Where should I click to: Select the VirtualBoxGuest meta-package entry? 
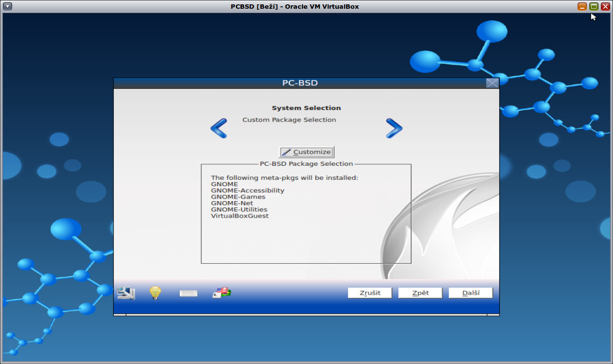click(239, 216)
